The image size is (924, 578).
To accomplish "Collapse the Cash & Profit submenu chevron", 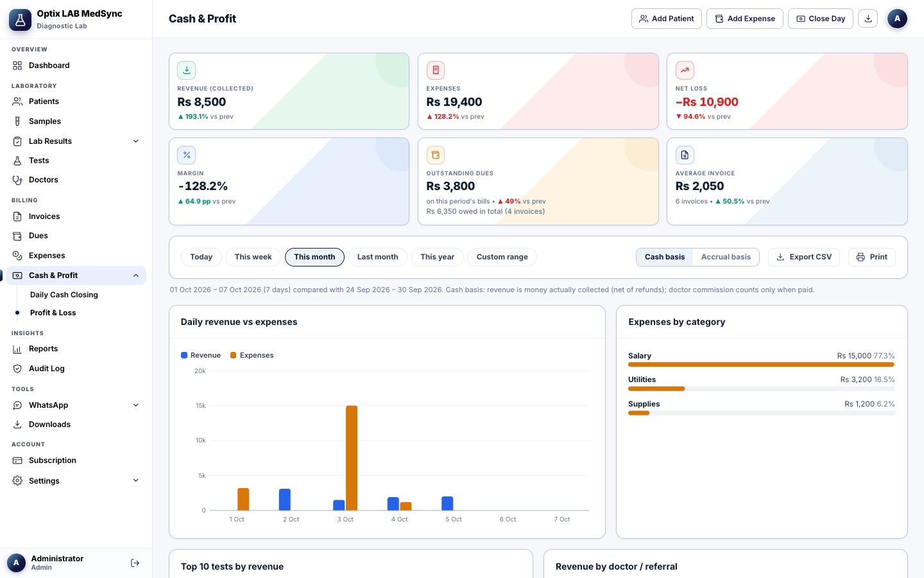I will pyautogui.click(x=136, y=276).
